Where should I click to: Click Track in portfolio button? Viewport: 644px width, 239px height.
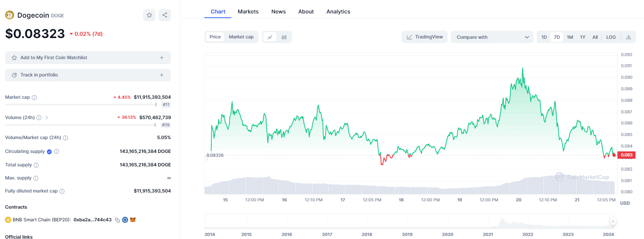coord(88,75)
